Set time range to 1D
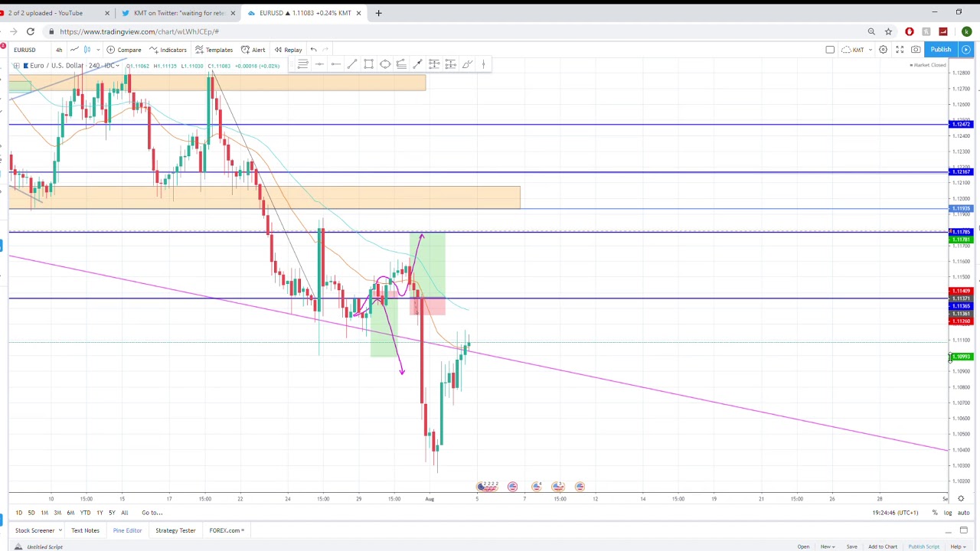Image resolution: width=980 pixels, height=551 pixels. [x=18, y=513]
